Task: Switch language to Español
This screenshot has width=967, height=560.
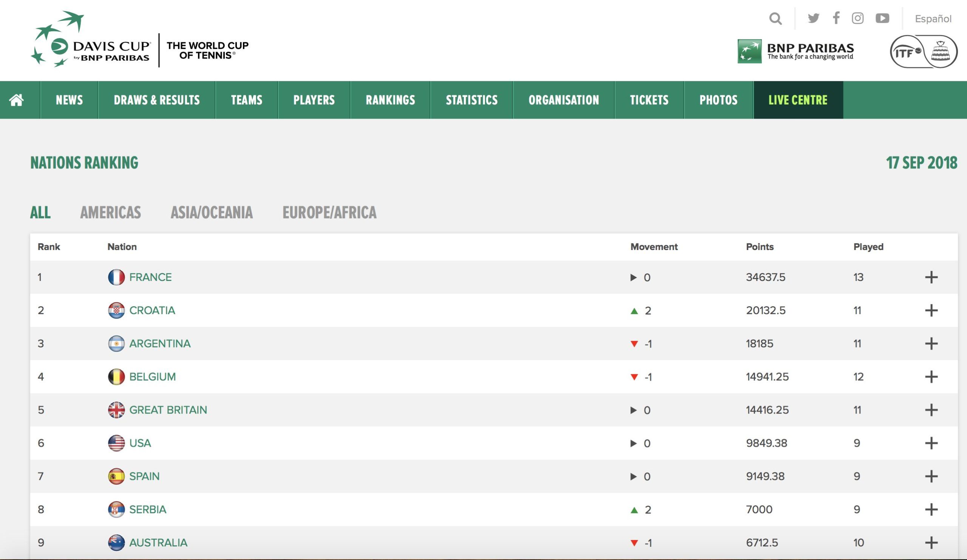Action: click(933, 19)
